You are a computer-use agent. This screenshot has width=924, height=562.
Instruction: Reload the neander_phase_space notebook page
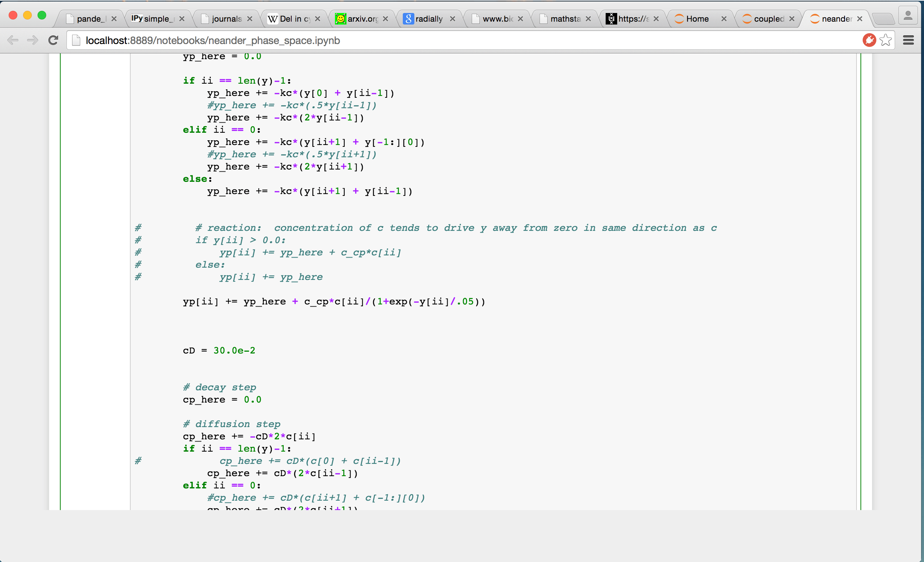coord(53,40)
